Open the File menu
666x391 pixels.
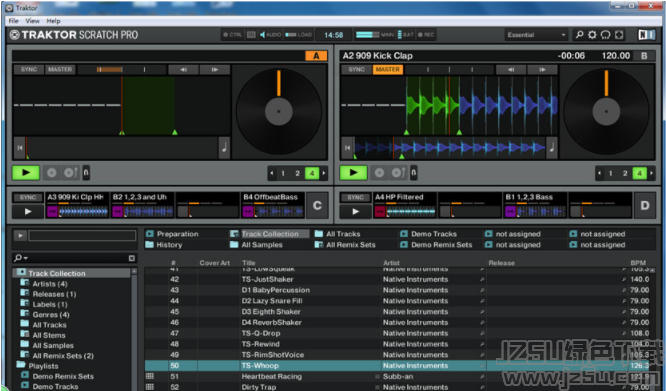[14, 21]
